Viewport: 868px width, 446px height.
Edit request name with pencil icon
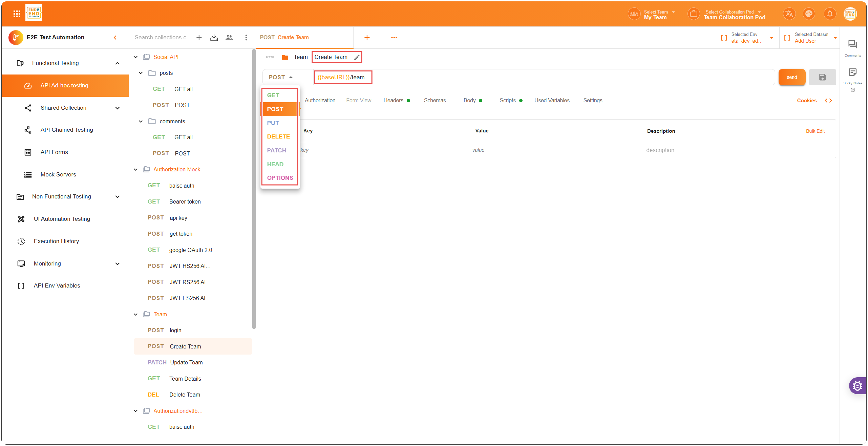coord(357,57)
